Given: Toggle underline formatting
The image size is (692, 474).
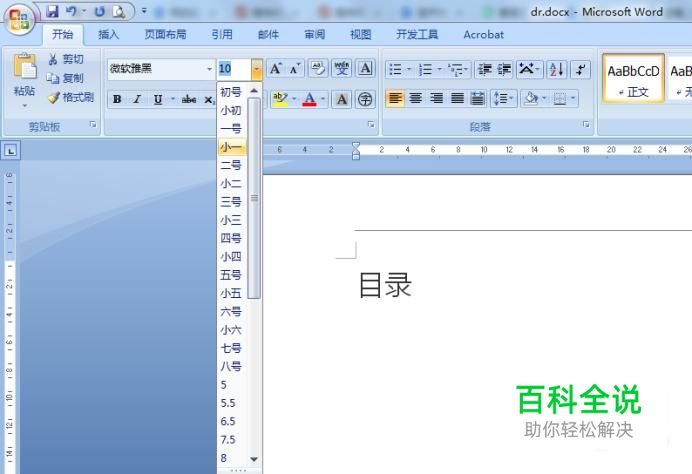Looking at the screenshot, I should [158, 99].
